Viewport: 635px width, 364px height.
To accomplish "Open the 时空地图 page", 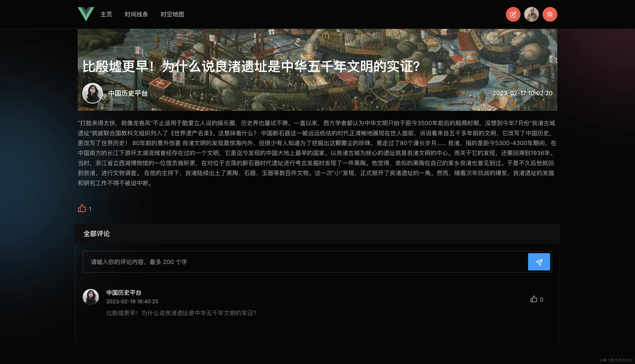I will [172, 14].
